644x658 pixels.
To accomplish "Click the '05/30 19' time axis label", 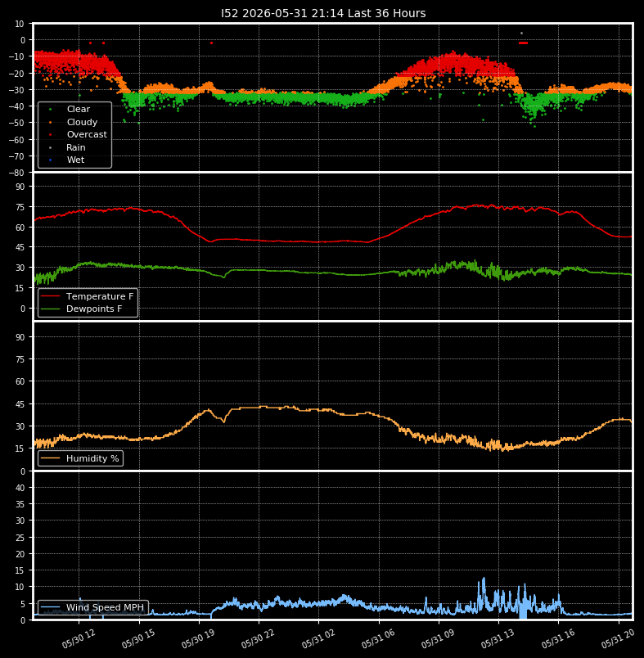I will (x=198, y=639).
